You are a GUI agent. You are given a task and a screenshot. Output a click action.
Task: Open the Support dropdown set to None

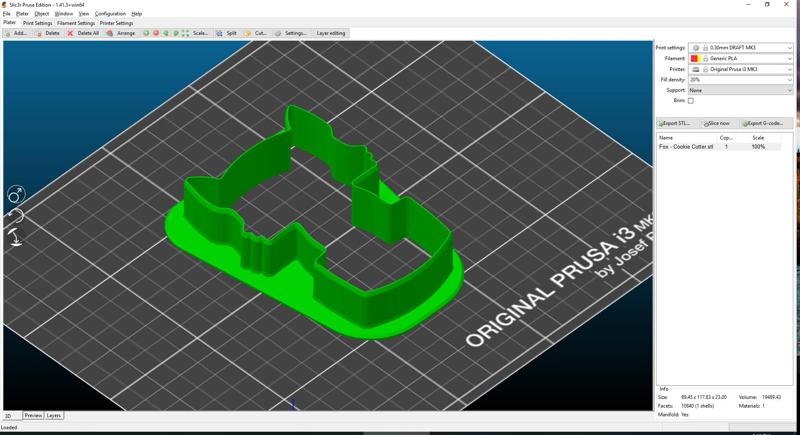[x=741, y=90]
